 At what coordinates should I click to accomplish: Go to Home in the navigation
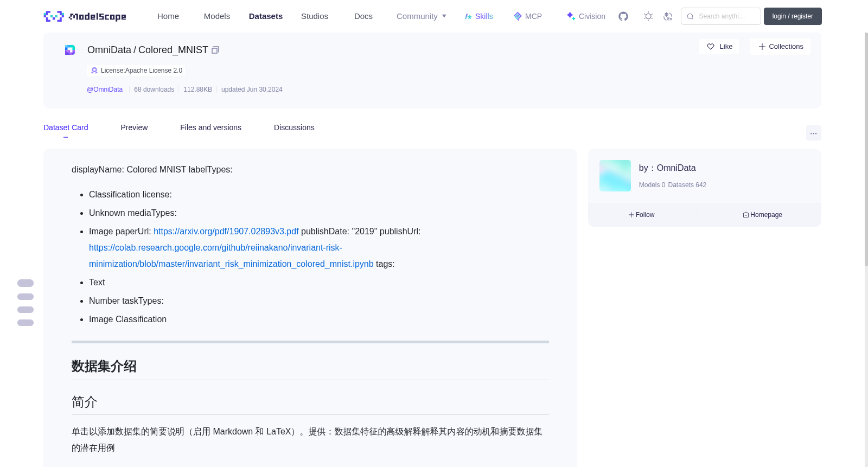pos(168,16)
